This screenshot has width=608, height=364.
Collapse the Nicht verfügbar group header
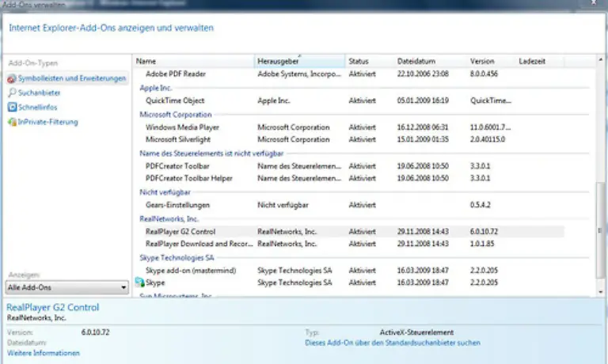tap(165, 192)
